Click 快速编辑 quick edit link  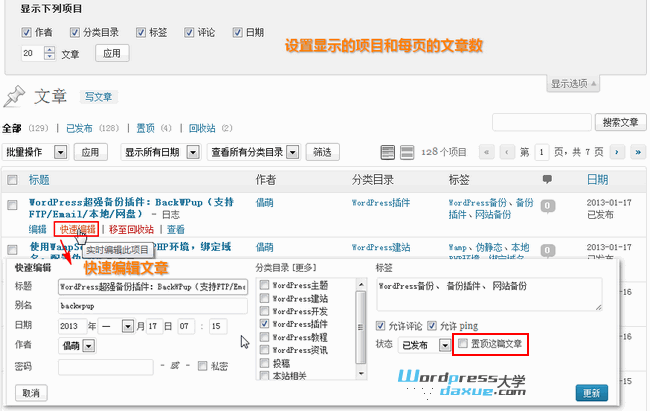coord(77,229)
